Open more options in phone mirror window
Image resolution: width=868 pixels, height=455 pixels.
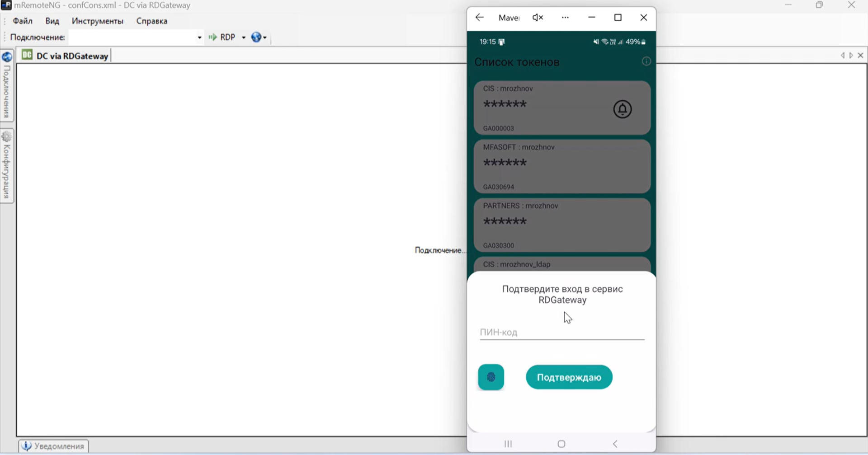(x=565, y=18)
